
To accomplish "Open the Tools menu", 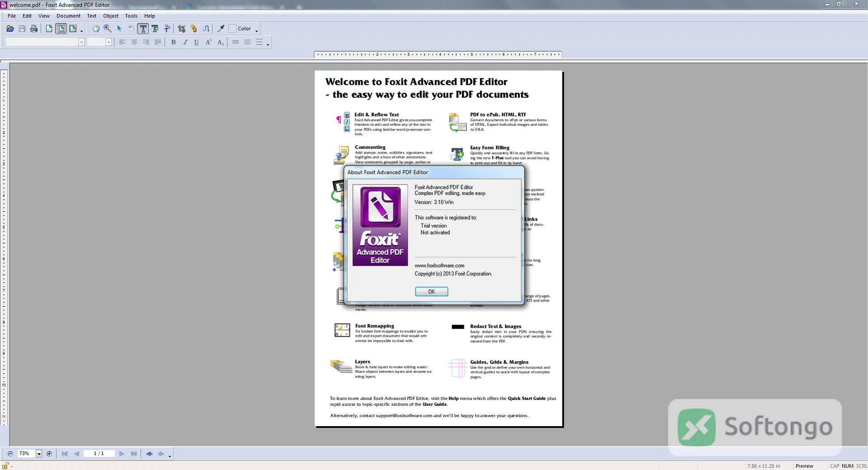I will click(x=131, y=16).
